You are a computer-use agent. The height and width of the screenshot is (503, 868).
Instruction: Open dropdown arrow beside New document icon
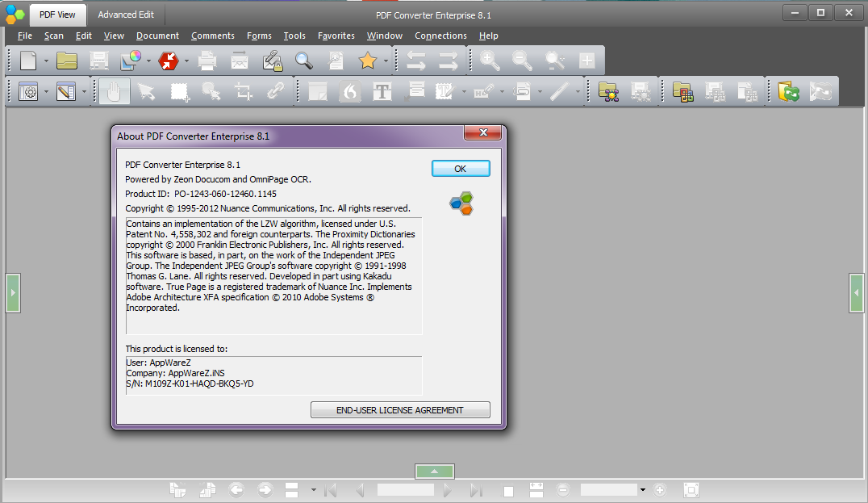pyautogui.click(x=46, y=61)
